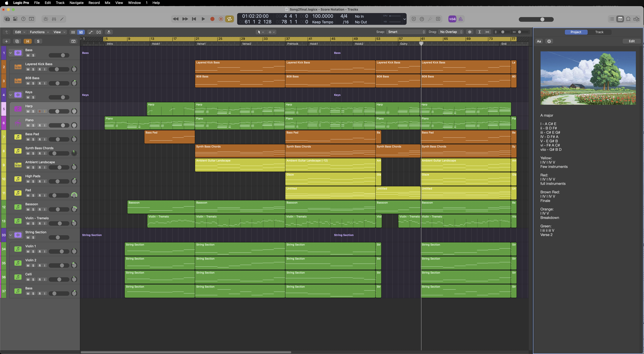This screenshot has height=354, width=644.
Task: Click the tempo value 100.0000
Action: pyautogui.click(x=323, y=16)
